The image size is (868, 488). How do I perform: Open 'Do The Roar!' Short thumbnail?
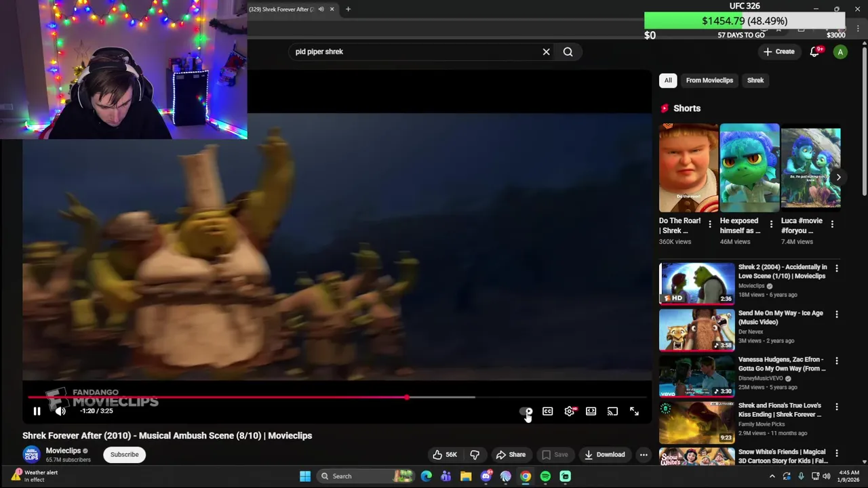pyautogui.click(x=688, y=168)
